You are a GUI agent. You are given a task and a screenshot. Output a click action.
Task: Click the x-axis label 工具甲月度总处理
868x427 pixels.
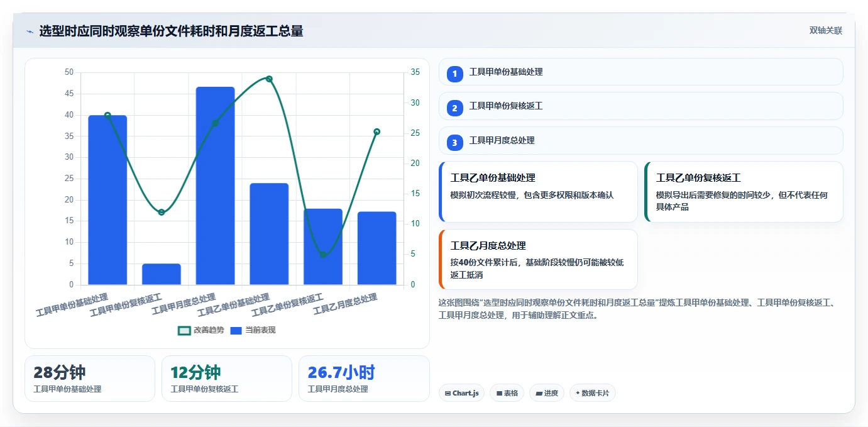184,303
